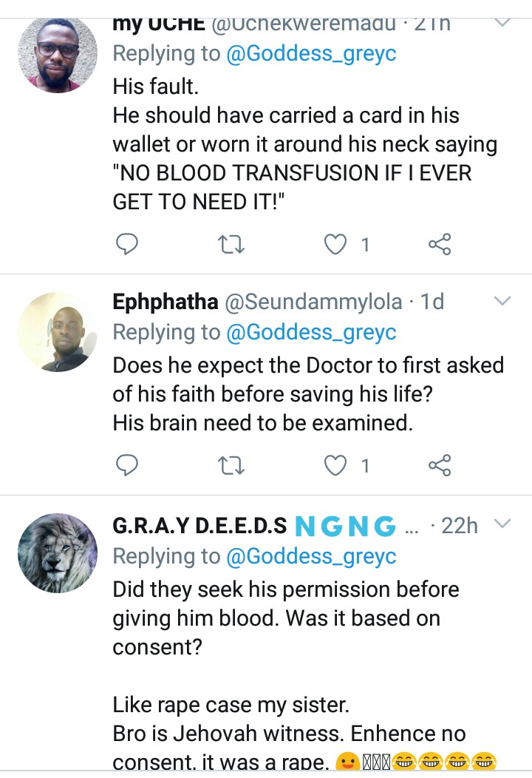Visit @Goddess_greyc from G.R.A.Y D.E.E.D.S reply
This screenshot has width=532, height=778.
[310, 556]
